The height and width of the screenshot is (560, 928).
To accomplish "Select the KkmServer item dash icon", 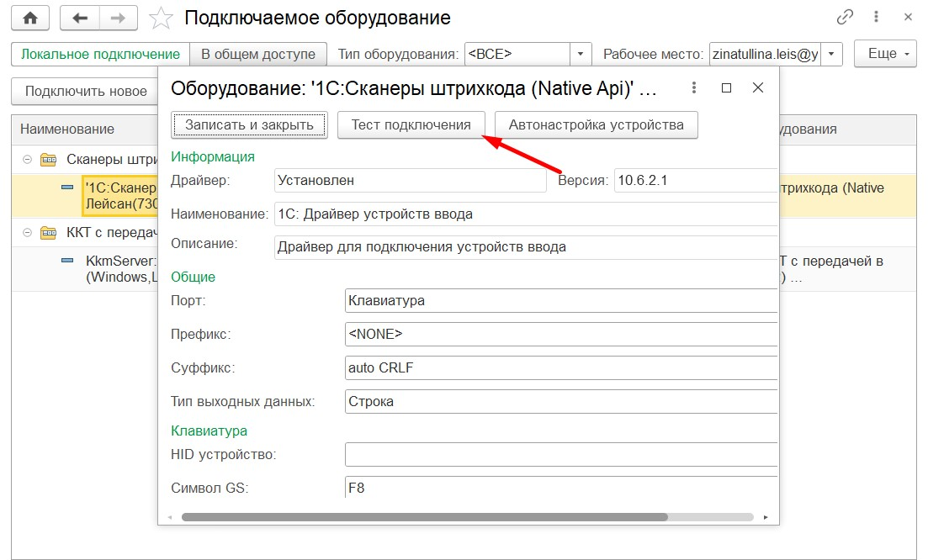I will pos(67,260).
